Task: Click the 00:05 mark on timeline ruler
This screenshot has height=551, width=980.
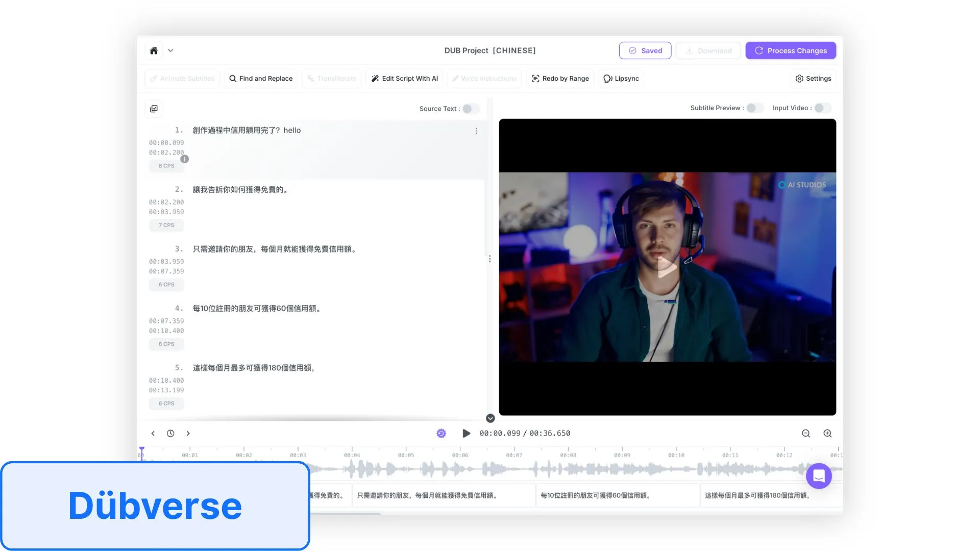Action: [x=406, y=454]
